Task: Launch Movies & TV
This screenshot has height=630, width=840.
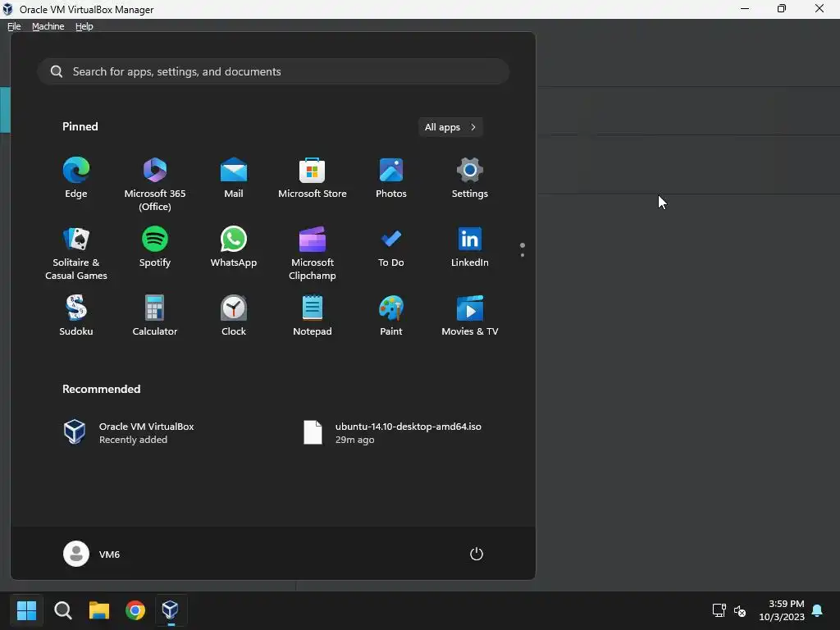Action: (470, 316)
